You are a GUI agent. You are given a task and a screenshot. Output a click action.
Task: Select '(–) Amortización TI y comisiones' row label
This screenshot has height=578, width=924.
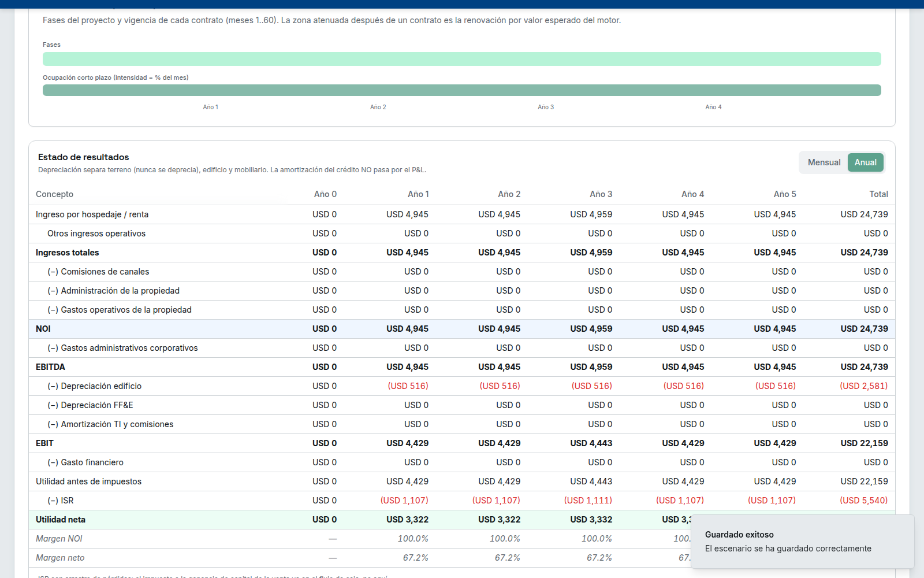click(x=110, y=424)
